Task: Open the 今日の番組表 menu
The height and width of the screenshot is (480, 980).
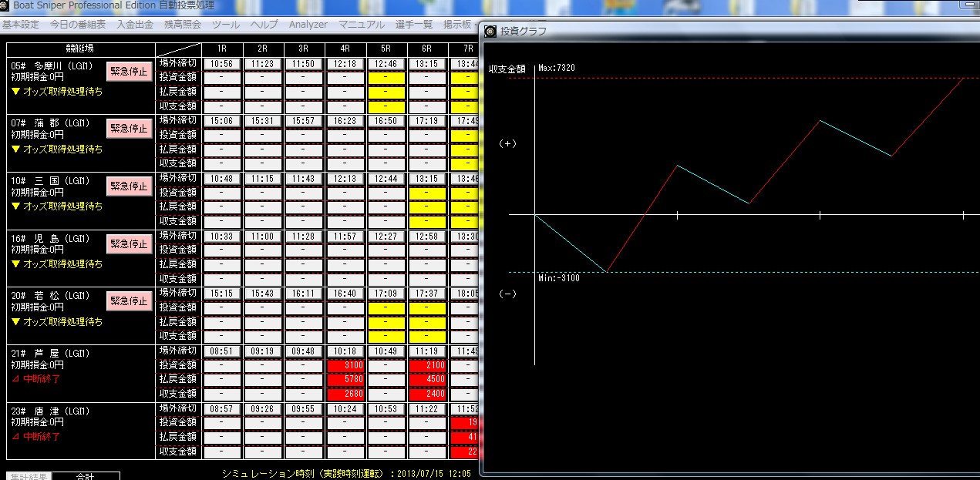Action: click(78, 24)
